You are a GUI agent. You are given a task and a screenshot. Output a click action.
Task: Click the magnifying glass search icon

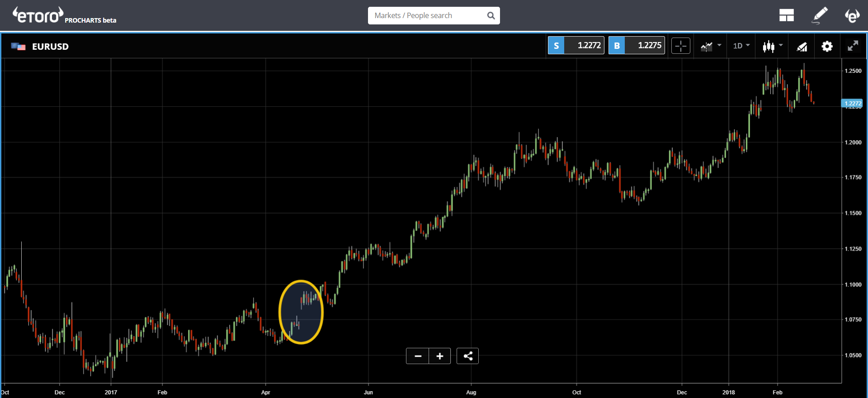(491, 16)
